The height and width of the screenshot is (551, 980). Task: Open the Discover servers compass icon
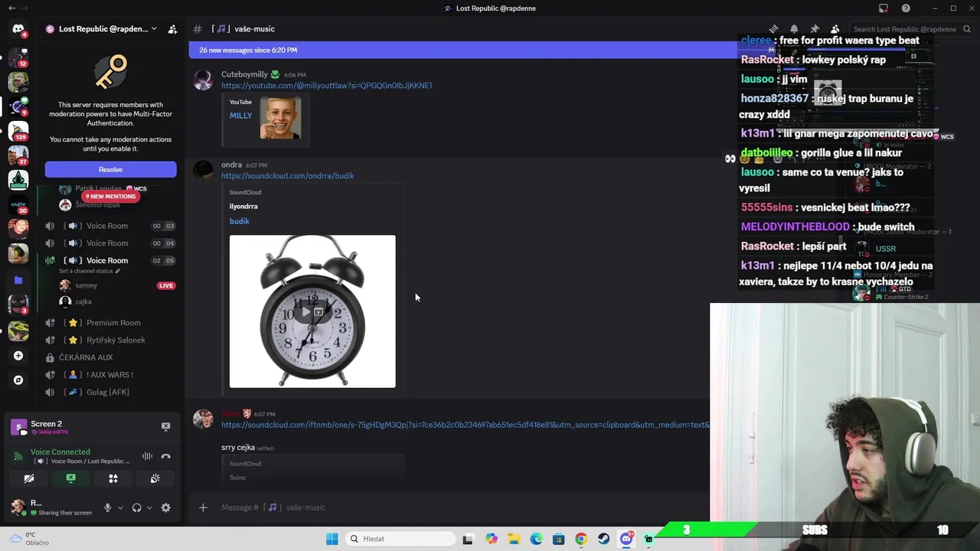tap(18, 380)
